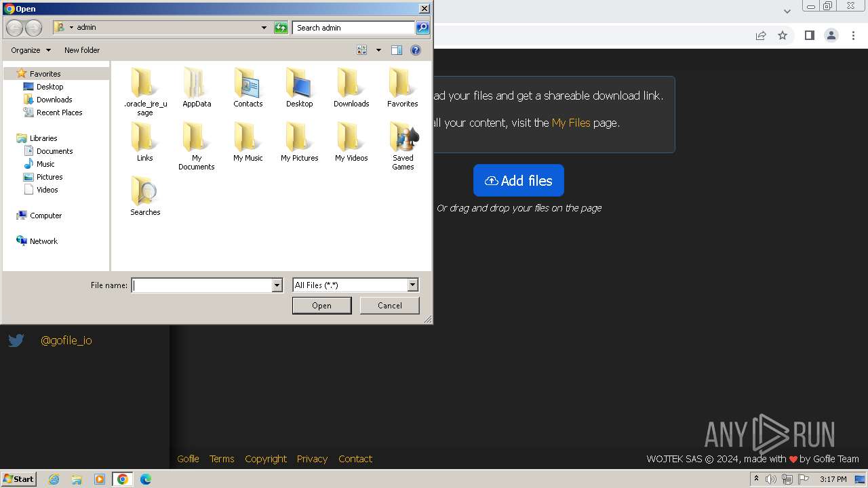Select Computer in navigation pane
Screen dimensions: 868x488
point(45,216)
